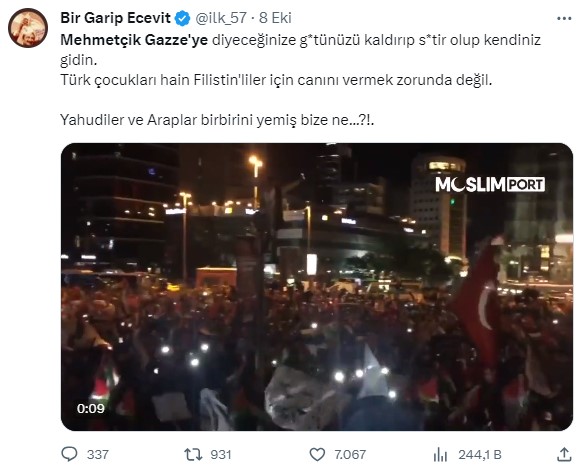Open view analytics bar chart icon
Image resolution: width=586 pixels, height=475 pixels.
pyautogui.click(x=440, y=454)
